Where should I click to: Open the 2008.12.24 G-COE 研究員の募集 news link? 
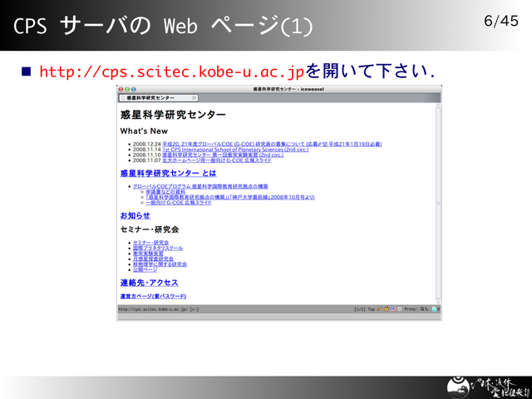249,143
